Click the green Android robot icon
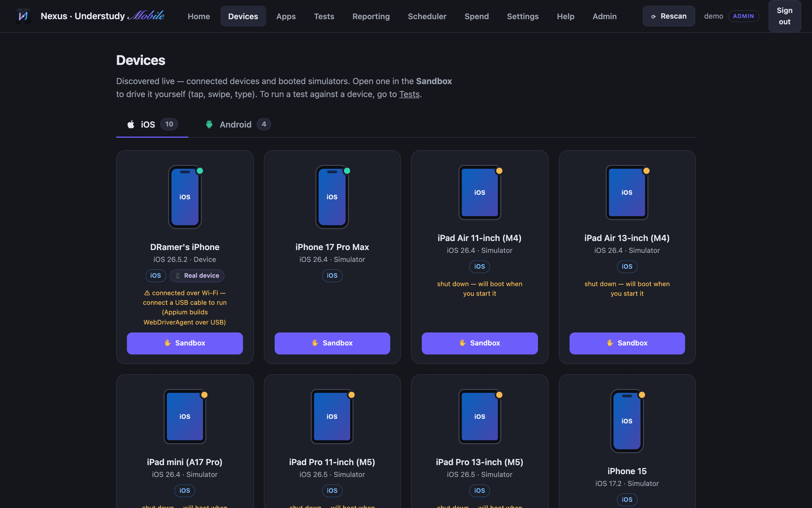Screen dimensions: 812x508 click(209, 124)
